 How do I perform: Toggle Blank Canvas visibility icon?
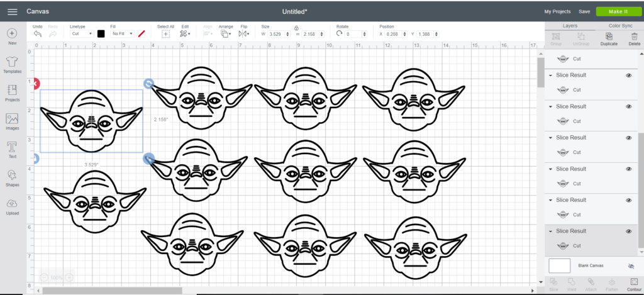[631, 266]
